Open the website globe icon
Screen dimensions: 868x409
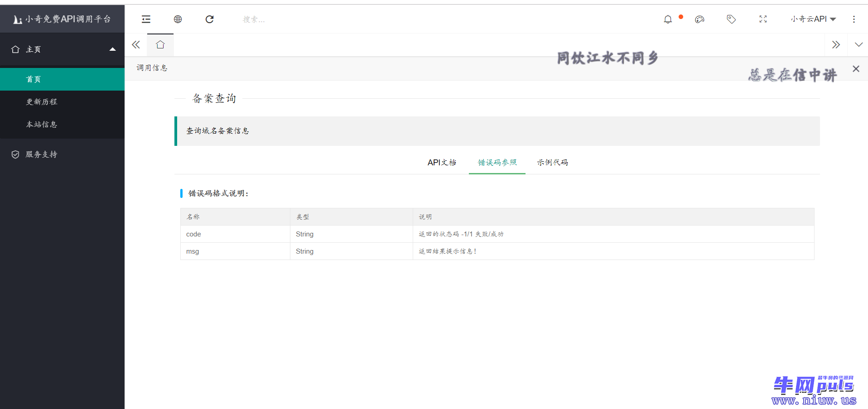click(x=178, y=19)
